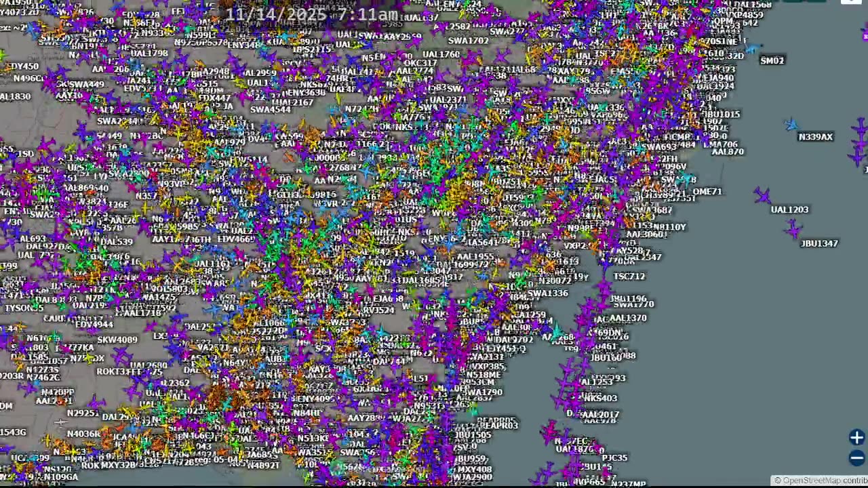Screen dimensions: 868x488
Task: Select flight label N518ME
Action: [x=484, y=375]
